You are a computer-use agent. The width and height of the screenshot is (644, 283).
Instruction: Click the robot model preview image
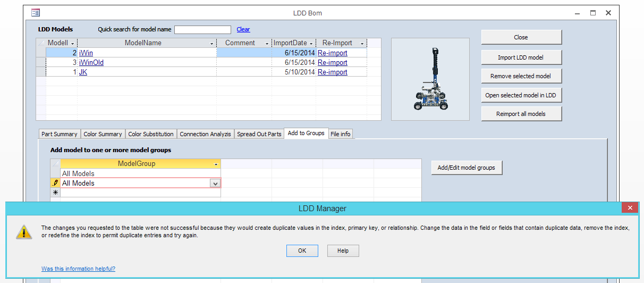430,79
